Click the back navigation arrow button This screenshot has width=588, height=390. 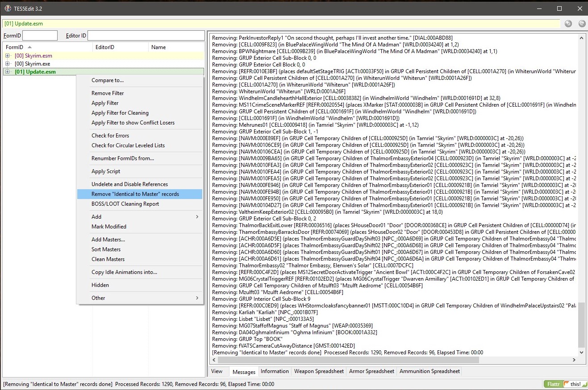[568, 24]
